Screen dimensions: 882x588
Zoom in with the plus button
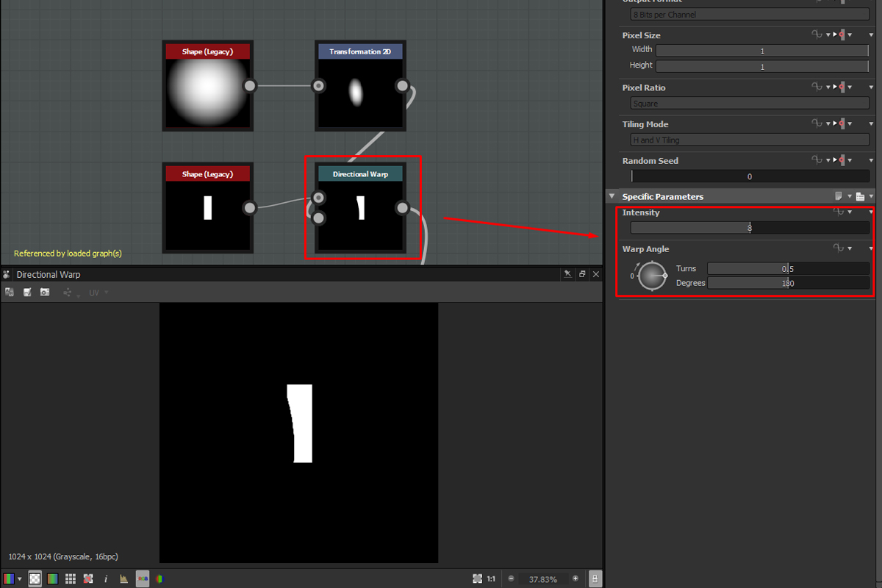(576, 579)
